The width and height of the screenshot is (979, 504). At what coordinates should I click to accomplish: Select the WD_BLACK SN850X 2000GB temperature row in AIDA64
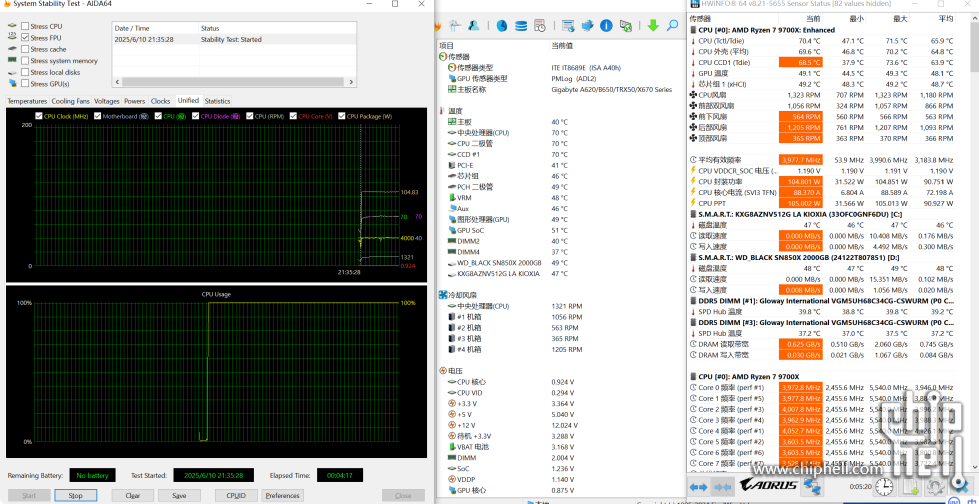tap(561, 262)
